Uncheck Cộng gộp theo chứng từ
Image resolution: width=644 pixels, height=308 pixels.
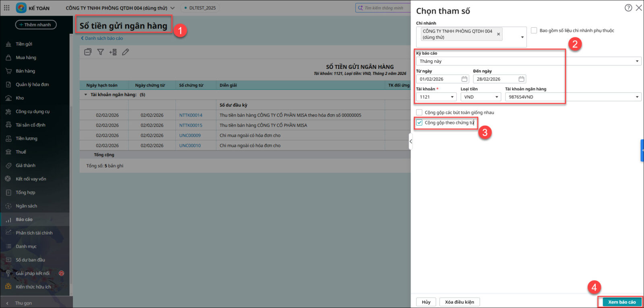click(419, 123)
